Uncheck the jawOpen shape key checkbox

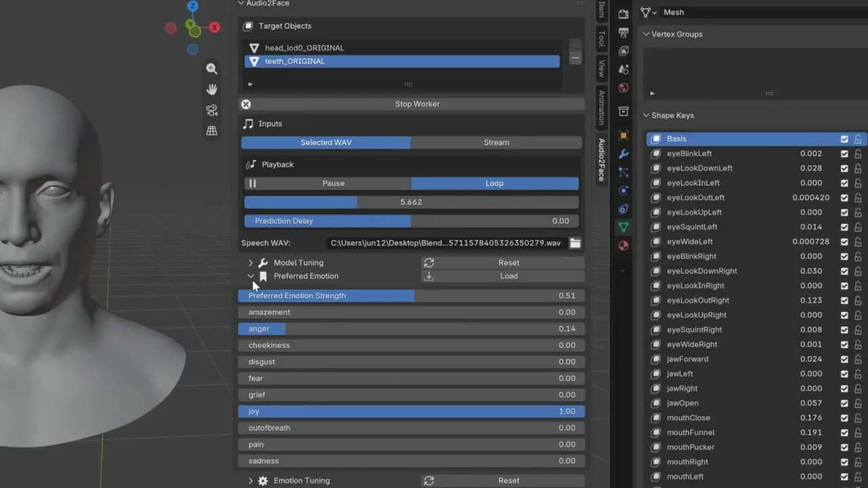[x=844, y=403]
